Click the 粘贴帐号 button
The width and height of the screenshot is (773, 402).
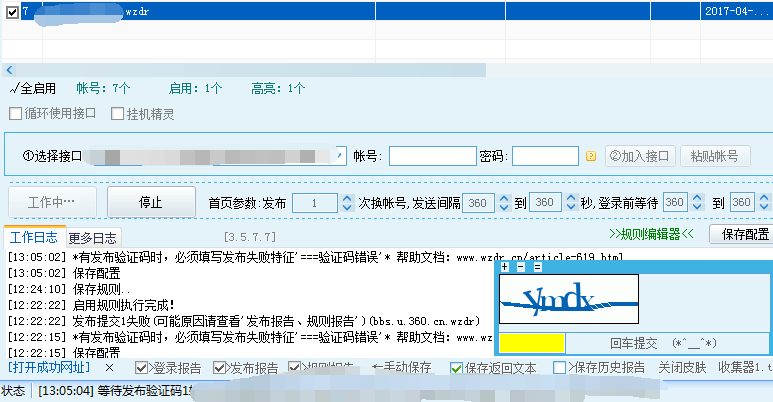[x=715, y=156]
